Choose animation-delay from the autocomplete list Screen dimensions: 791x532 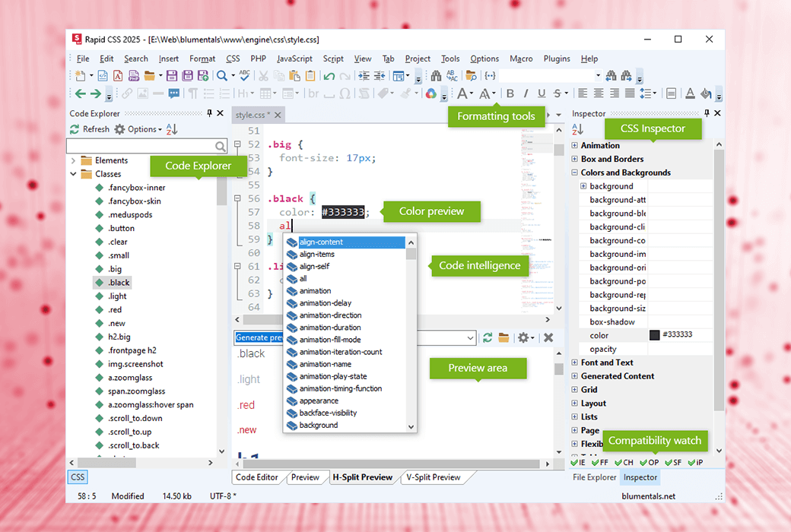pos(326,303)
